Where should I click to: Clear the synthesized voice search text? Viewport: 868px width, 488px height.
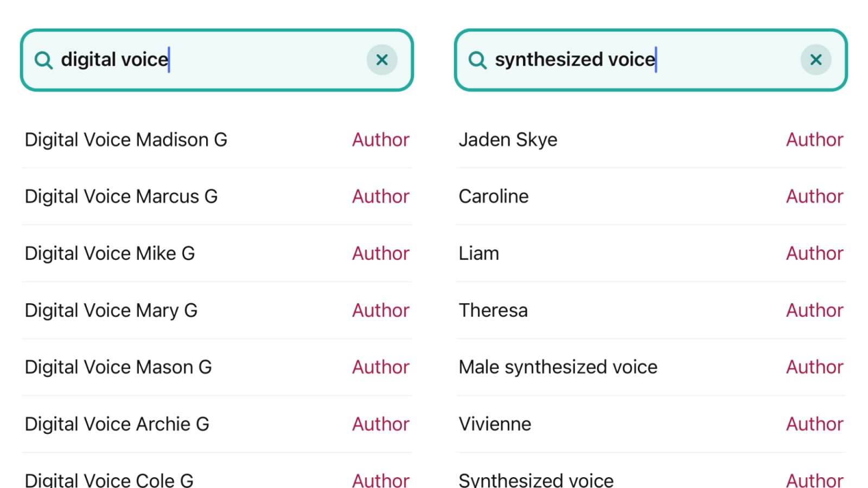[x=816, y=60]
